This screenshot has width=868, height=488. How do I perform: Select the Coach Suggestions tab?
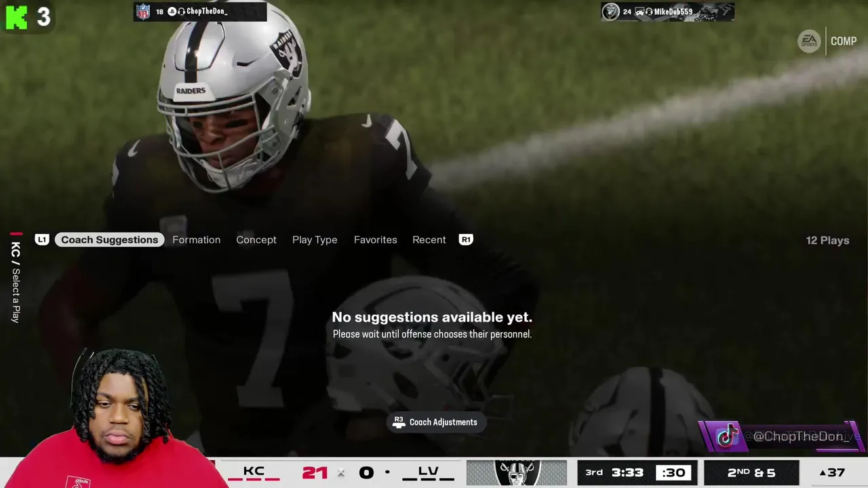point(109,240)
